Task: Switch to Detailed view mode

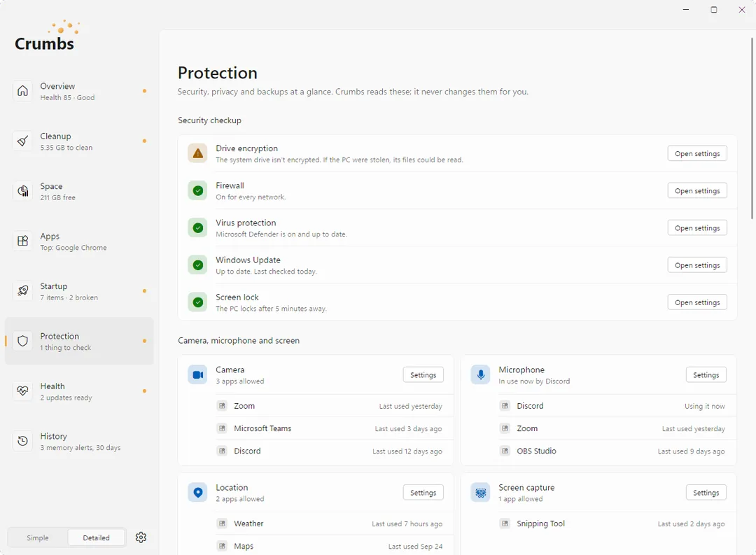Action: (97, 538)
